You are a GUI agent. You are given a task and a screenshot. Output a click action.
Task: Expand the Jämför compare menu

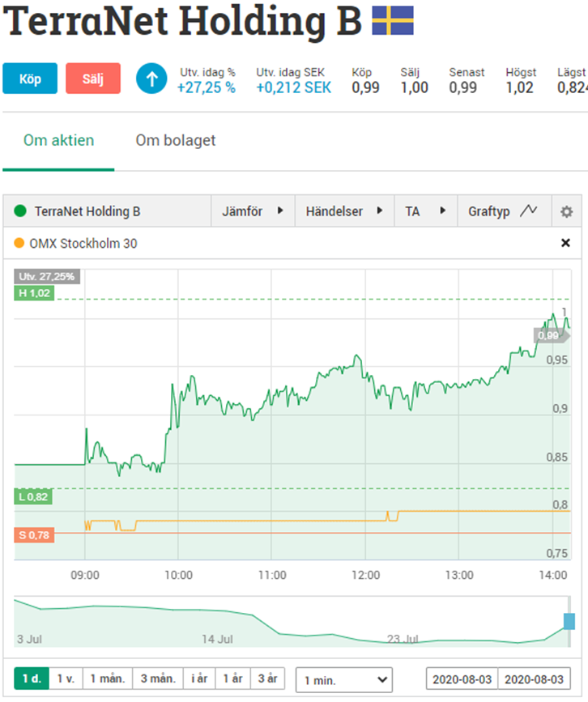click(253, 211)
